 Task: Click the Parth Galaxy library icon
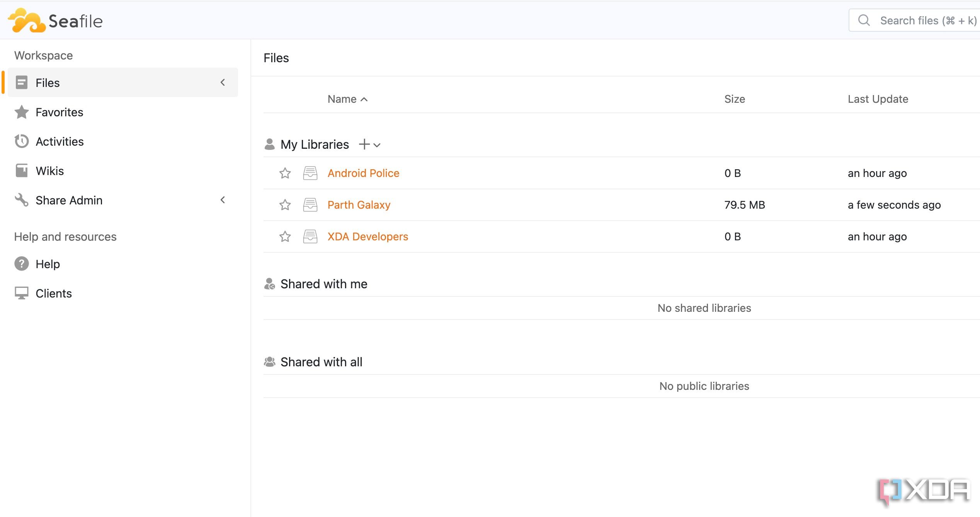click(x=310, y=205)
